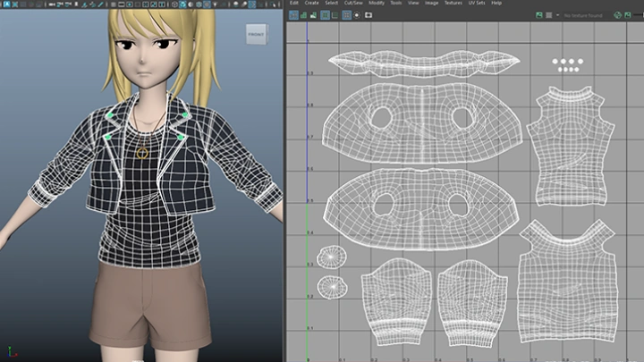Toggle the Film Gate icon
This screenshot has height=362, width=644.
pos(122,4)
